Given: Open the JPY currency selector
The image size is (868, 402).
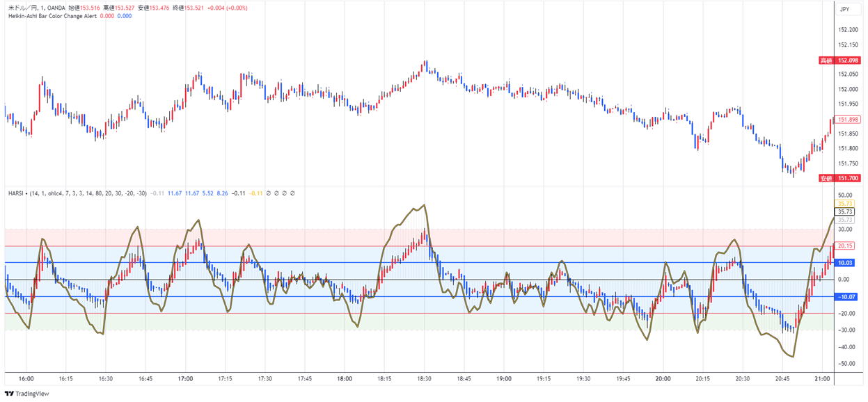Looking at the screenshot, I should pos(844,9).
